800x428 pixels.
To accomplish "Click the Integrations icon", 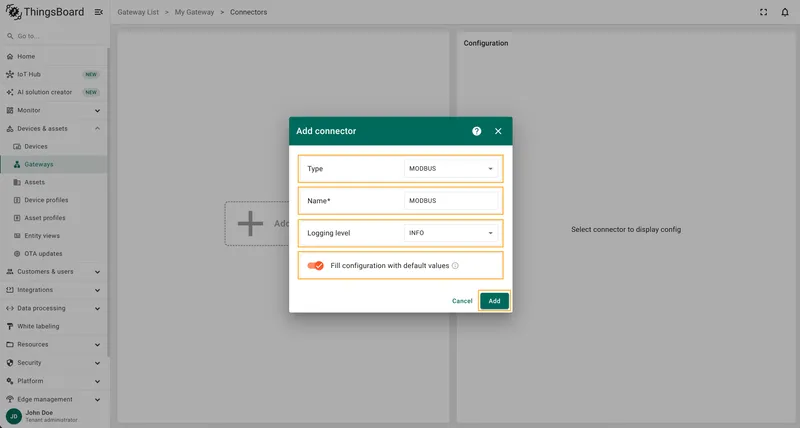I will click(x=10, y=290).
